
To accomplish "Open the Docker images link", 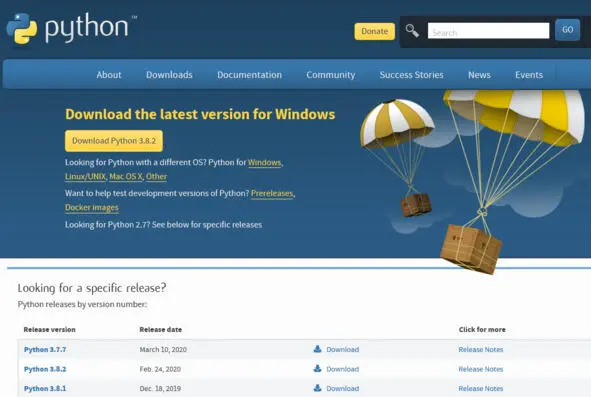I will [92, 208].
